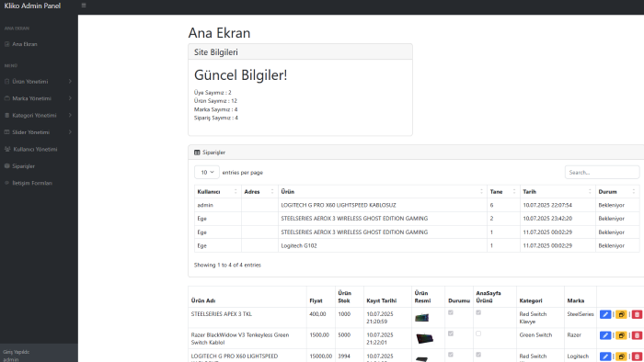
Task: Select the LOGITECH G PRO X60 LIGHTSPEED KABLOSUZ order cell
Action: [383, 205]
